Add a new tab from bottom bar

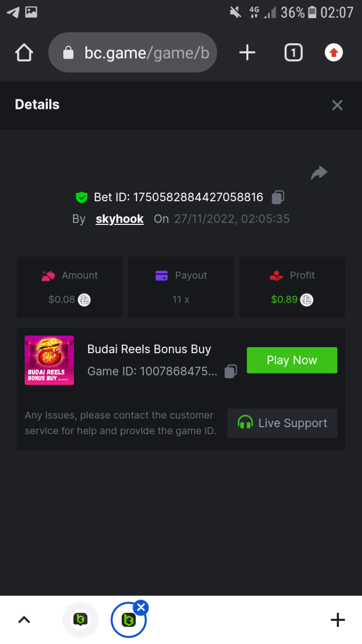[x=337, y=620]
